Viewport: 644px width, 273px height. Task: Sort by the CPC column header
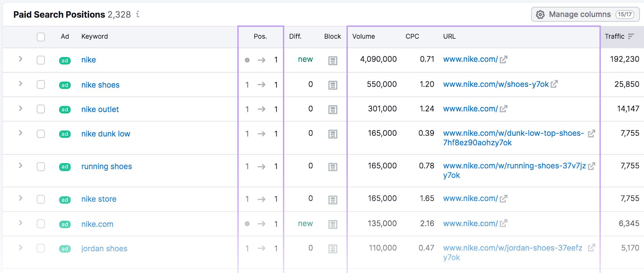point(412,37)
